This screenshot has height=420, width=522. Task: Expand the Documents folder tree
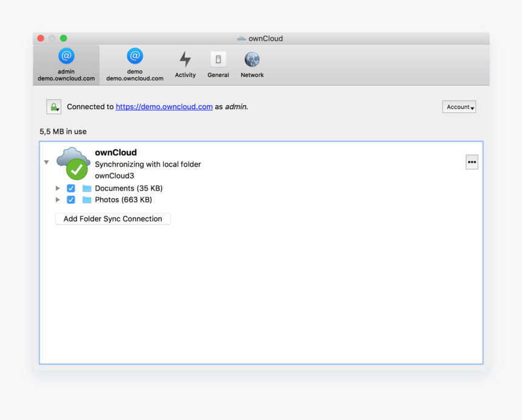[58, 188]
